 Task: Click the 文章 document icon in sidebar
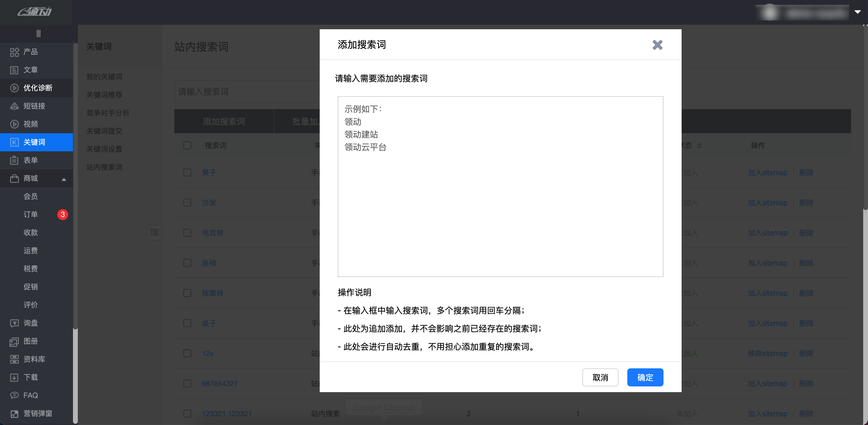pyautogui.click(x=14, y=70)
